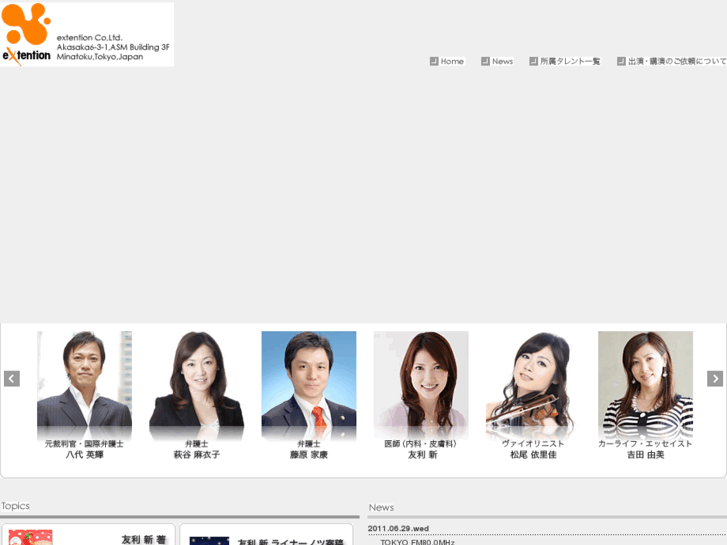Click the previous arrow in talent carousel
The height and width of the screenshot is (545, 727).
point(12,378)
